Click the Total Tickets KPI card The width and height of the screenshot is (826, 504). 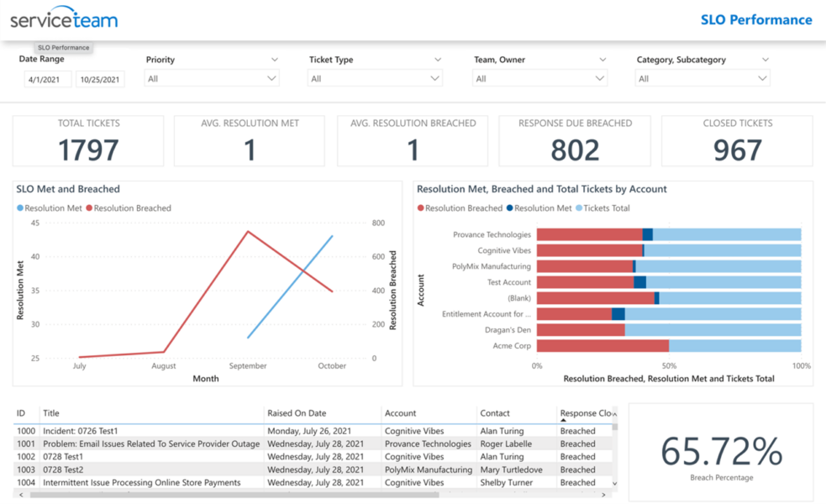pos(87,141)
